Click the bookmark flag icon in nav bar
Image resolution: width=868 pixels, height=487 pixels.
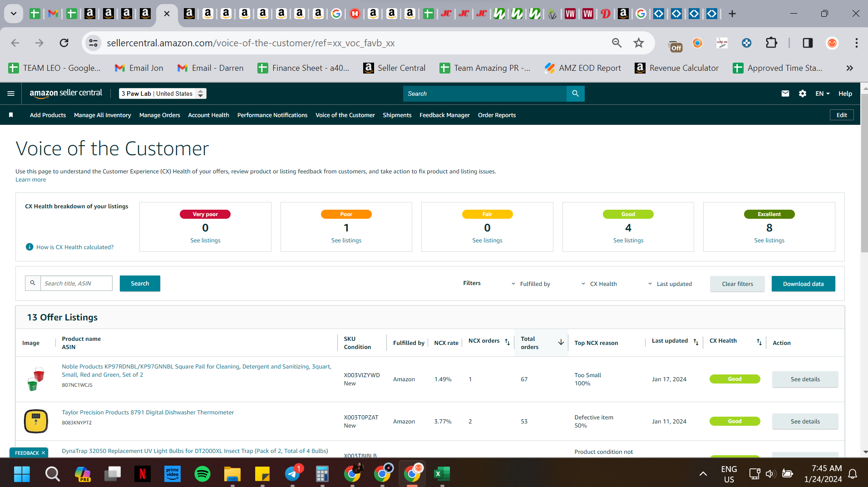11,115
